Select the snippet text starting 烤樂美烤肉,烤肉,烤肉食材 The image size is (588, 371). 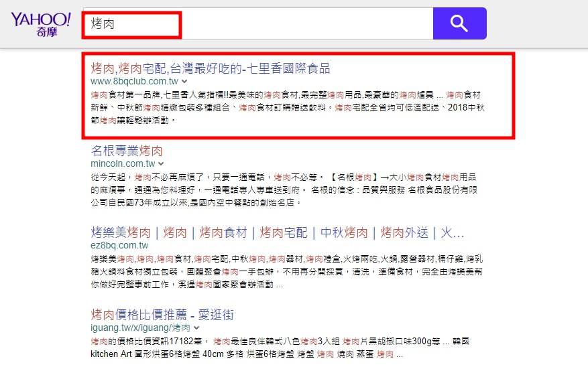coord(287,272)
